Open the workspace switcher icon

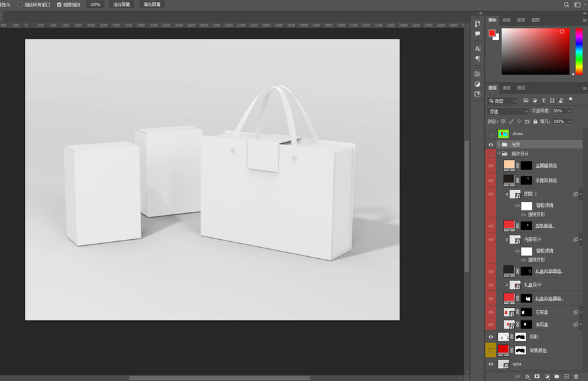578,5
